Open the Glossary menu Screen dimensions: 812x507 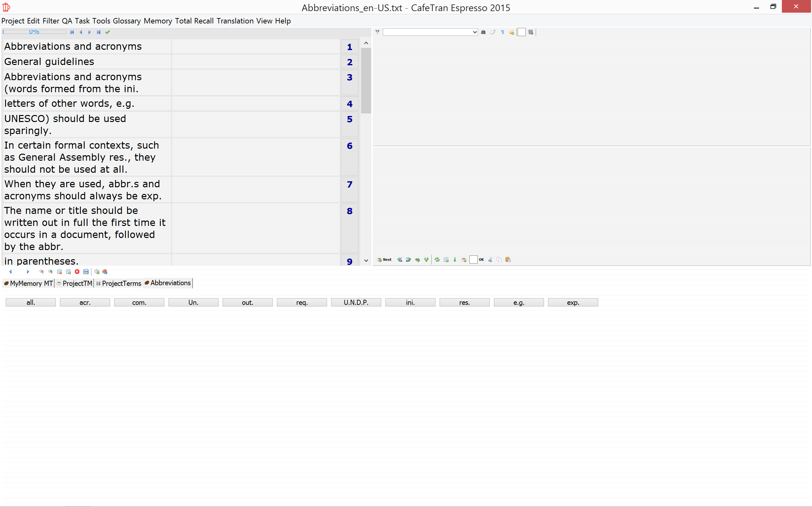[x=127, y=21]
